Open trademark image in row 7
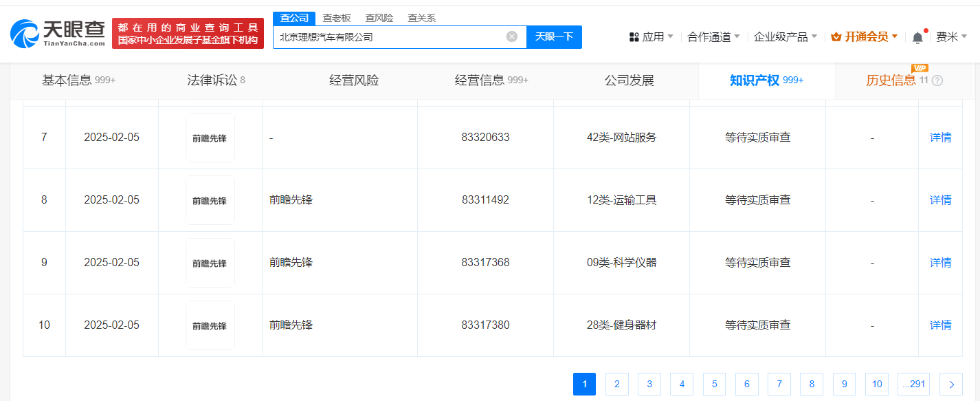 point(210,138)
